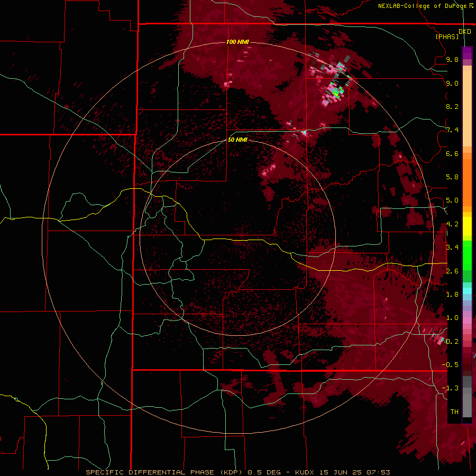Click the 9.0 value on color scale
The height and width of the screenshot is (476, 476).
[x=452, y=83]
